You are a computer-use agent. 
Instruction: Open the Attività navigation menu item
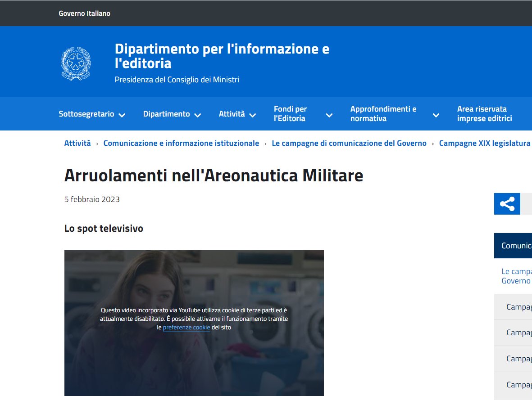[232, 114]
